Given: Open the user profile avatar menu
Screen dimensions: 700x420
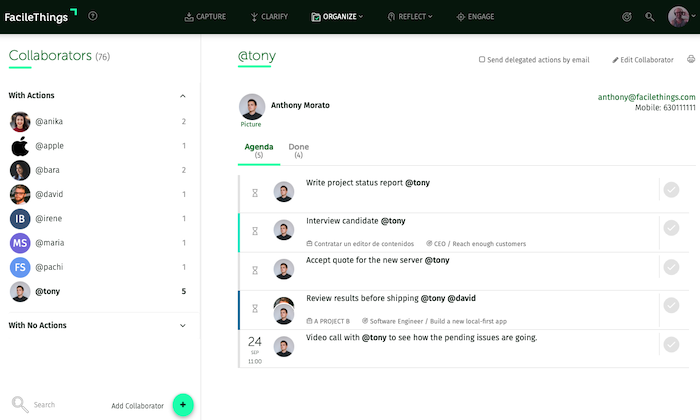Looking at the screenshot, I should coord(679,17).
